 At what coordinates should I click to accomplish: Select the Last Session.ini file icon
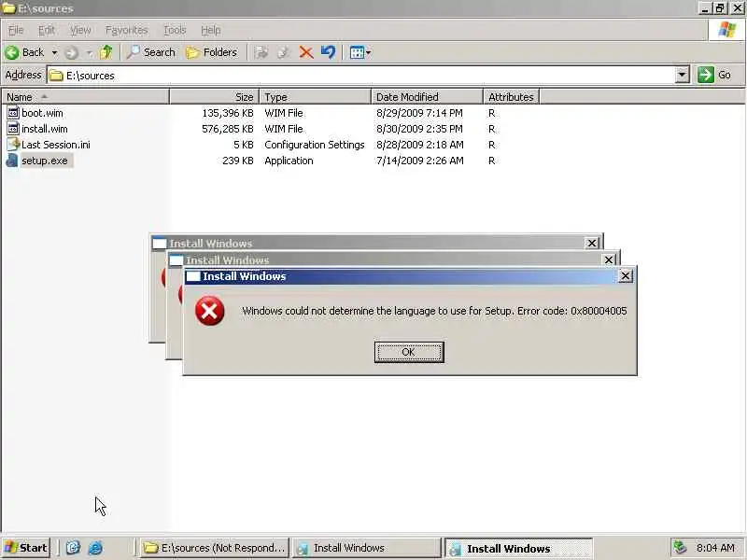point(13,145)
